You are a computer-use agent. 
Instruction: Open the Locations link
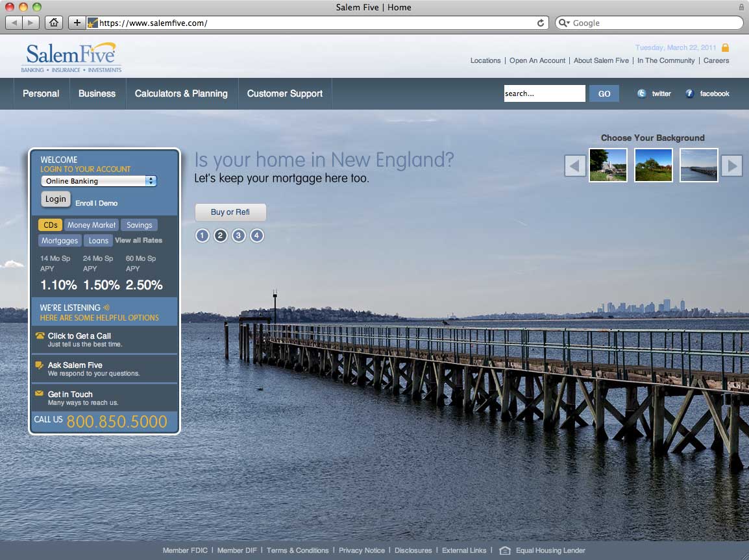pyautogui.click(x=485, y=60)
